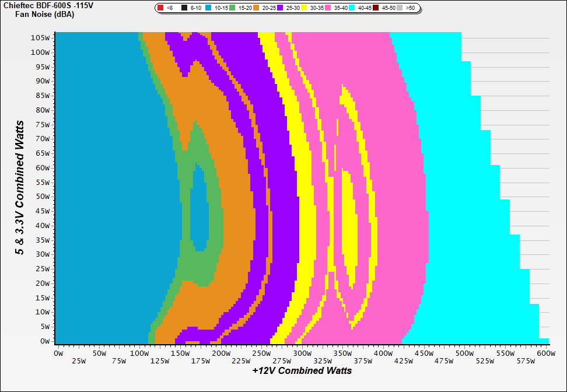Click the red <6 legend swatch

click(x=160, y=8)
